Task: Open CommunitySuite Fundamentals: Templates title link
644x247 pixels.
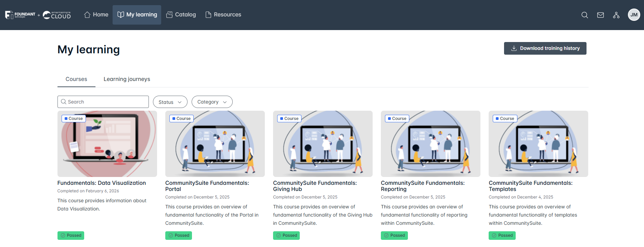Action: pyautogui.click(x=530, y=186)
